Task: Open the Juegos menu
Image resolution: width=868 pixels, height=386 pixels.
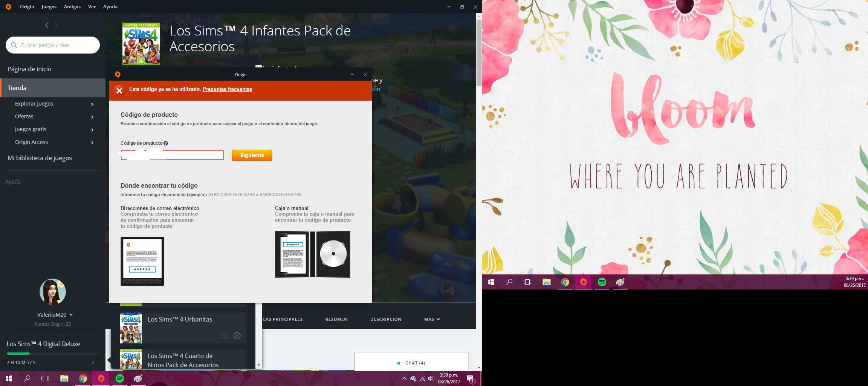Action: point(49,7)
